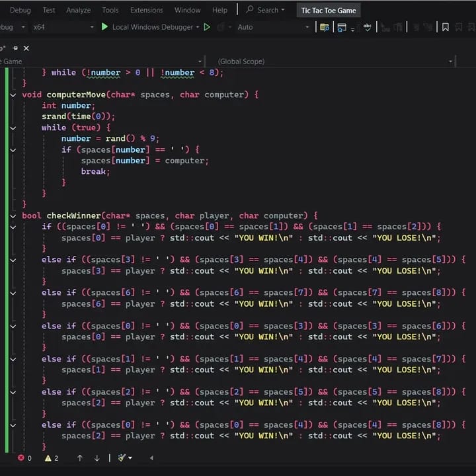Click the 'computerMove' function name
Image resolution: width=476 pixels, height=476 pixels.
(76, 95)
